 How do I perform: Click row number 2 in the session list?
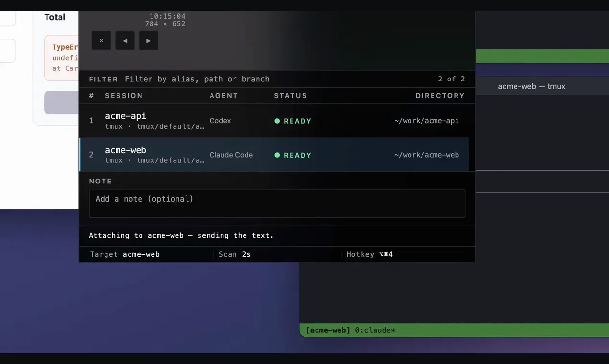point(91,155)
